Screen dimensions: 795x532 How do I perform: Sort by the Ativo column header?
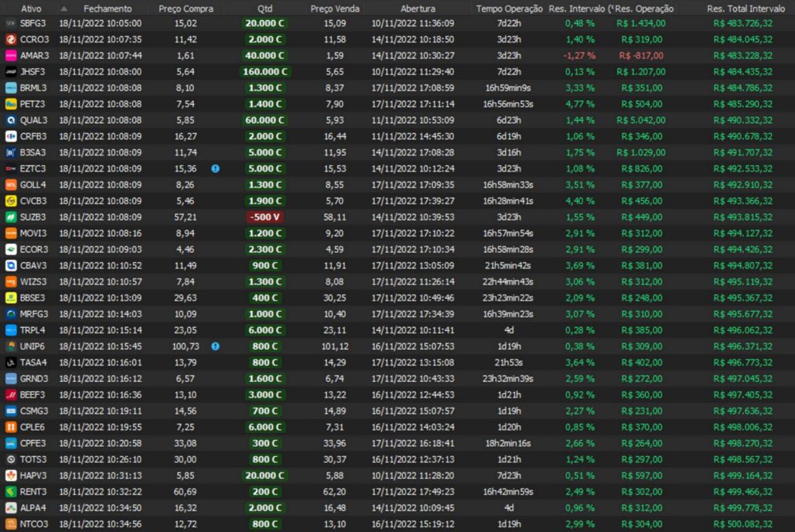tap(31, 9)
